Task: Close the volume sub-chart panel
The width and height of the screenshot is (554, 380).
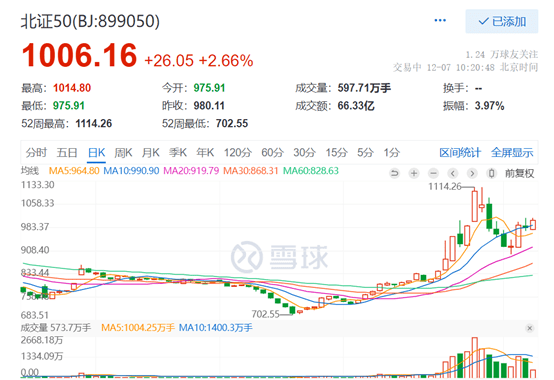Action: click(x=529, y=328)
